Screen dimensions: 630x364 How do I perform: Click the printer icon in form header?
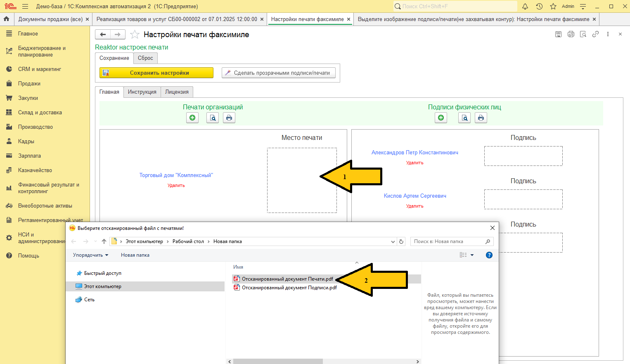(x=571, y=34)
